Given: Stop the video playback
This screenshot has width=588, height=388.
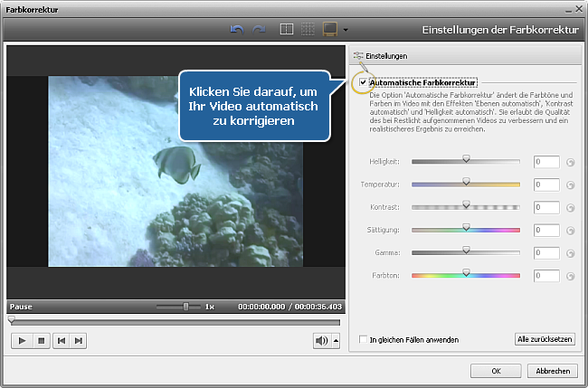Looking at the screenshot, I should pyautogui.click(x=41, y=340).
